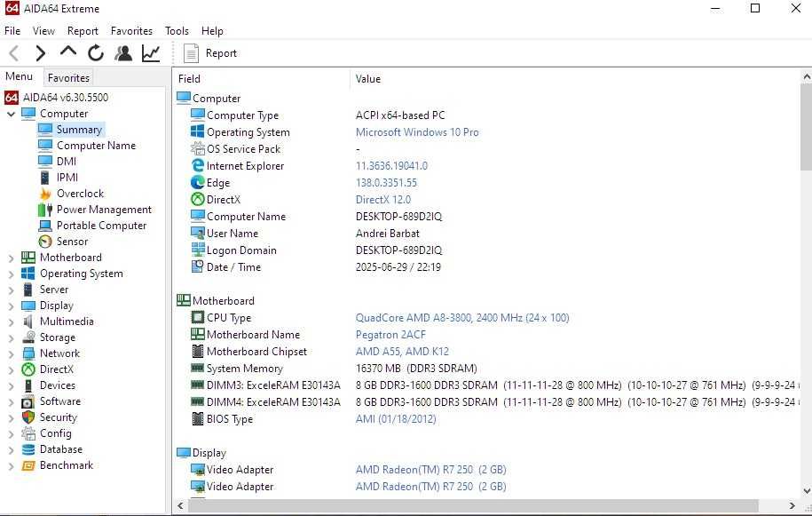Open Edge version 138.0.3351.55 link
Image resolution: width=812 pixels, height=516 pixels.
(x=386, y=182)
